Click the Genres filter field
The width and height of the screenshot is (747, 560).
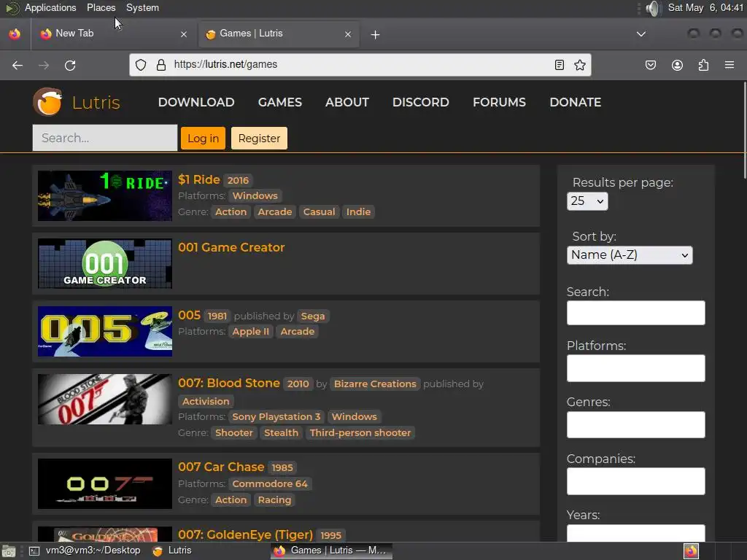point(635,424)
